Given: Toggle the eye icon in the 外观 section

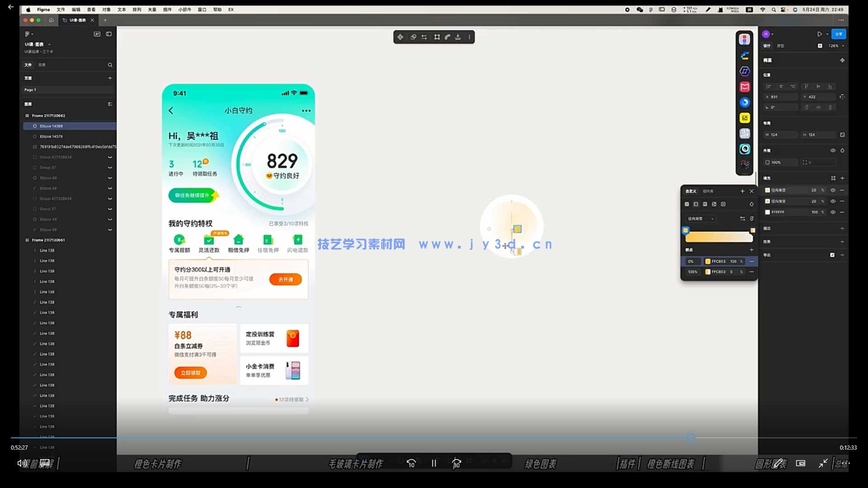Looking at the screenshot, I should tap(833, 150).
